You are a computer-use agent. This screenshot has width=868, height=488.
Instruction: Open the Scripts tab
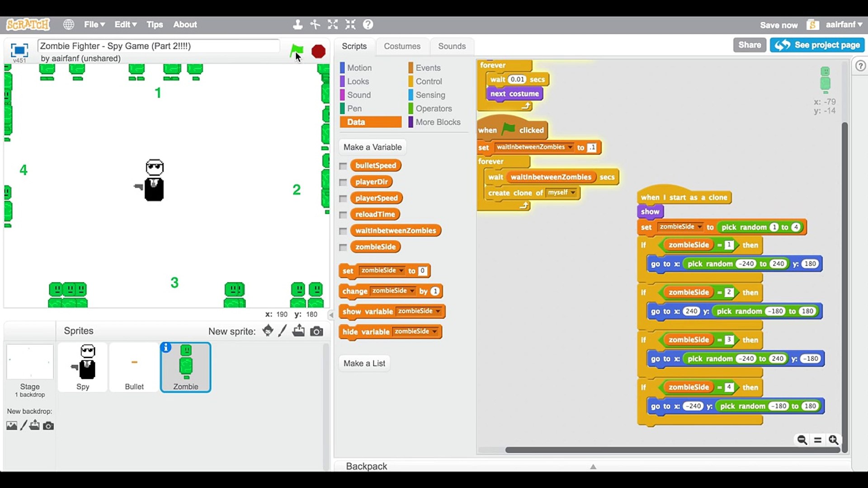tap(354, 46)
